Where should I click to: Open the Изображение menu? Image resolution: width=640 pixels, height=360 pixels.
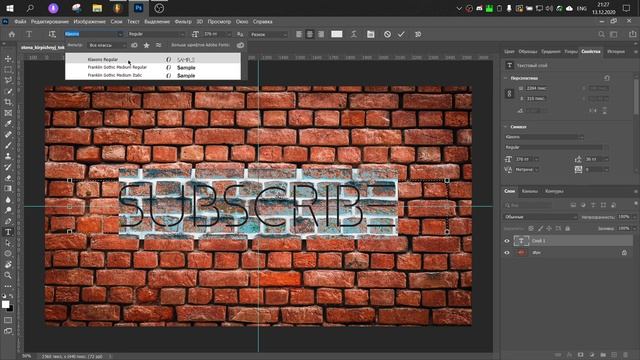coord(89,22)
